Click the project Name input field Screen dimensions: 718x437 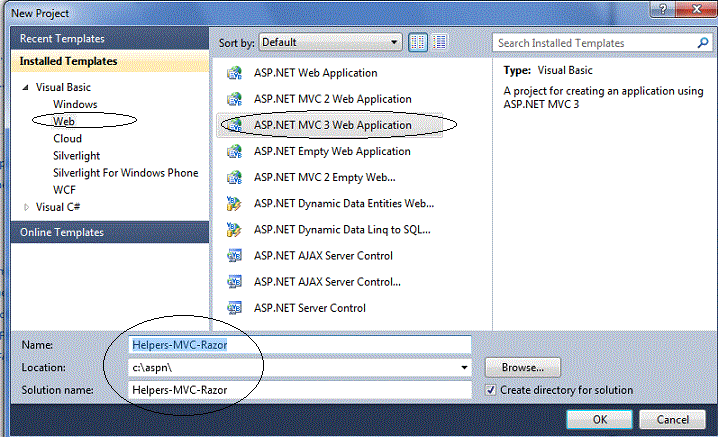tap(299, 345)
